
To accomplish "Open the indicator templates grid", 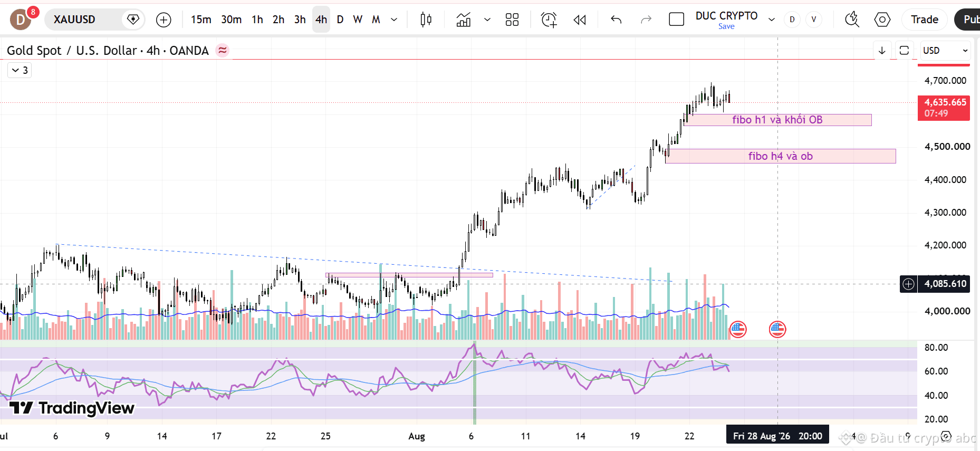I will pyautogui.click(x=512, y=20).
